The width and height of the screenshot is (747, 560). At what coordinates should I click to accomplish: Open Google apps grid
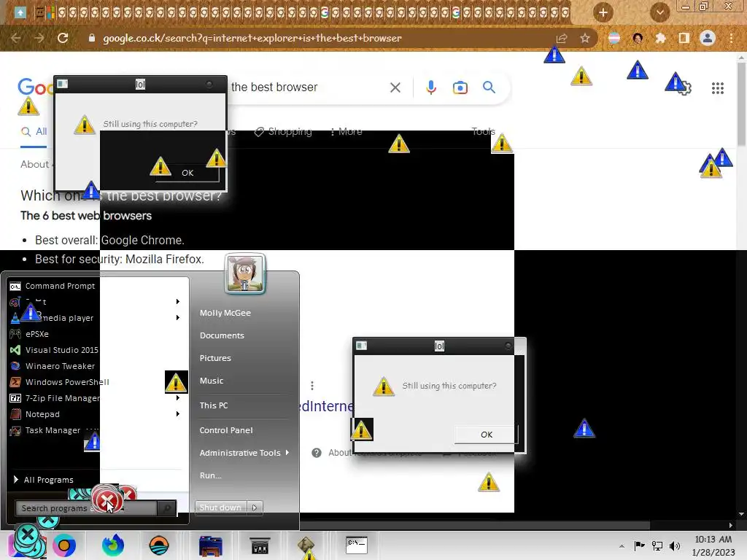pyautogui.click(x=718, y=88)
